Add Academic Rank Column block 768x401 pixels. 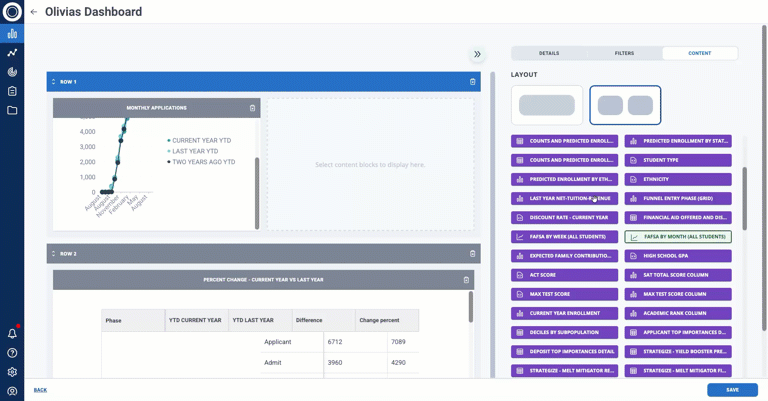click(678, 313)
